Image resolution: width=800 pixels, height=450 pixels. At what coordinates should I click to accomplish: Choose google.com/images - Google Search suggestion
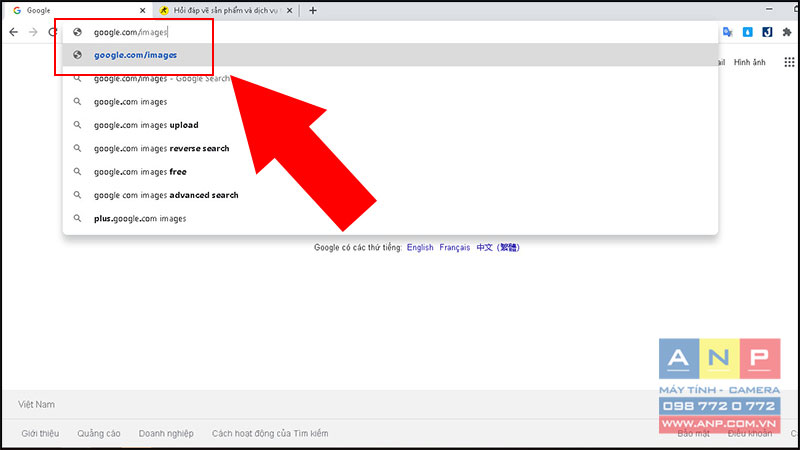point(390,79)
